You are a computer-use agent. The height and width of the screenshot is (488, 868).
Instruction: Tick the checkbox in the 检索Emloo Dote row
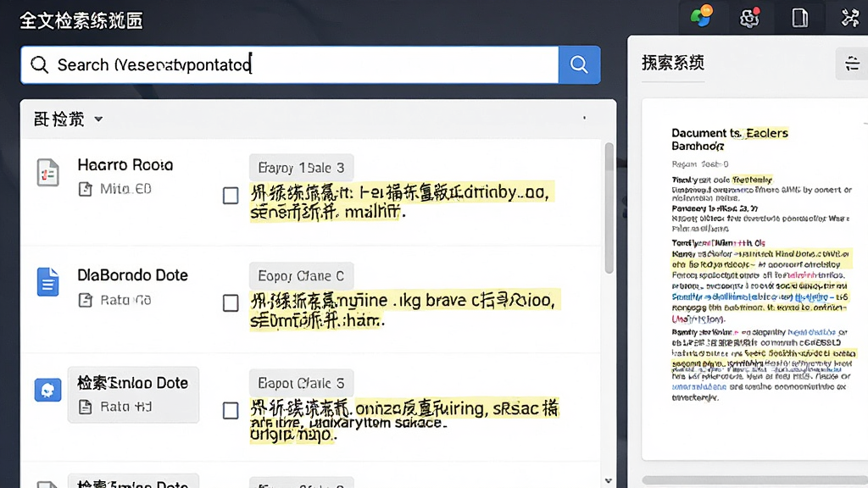click(x=231, y=411)
